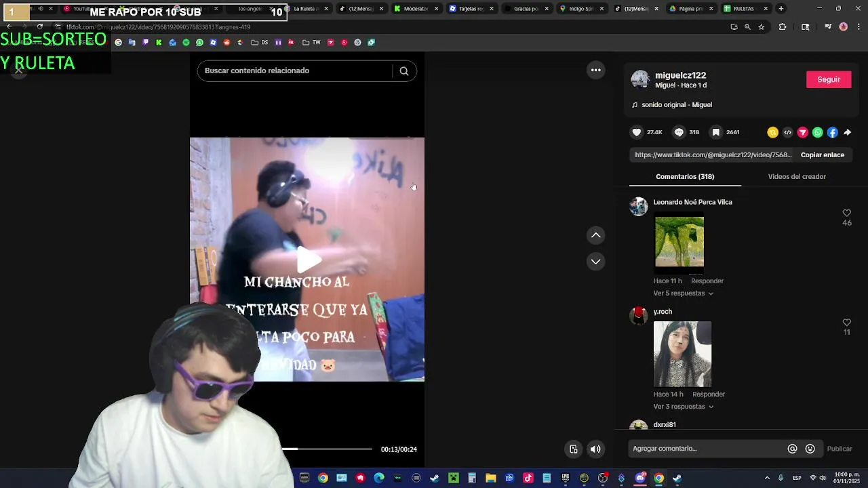Open miguelcz122's avatar
The image size is (868, 488).
coord(639,79)
